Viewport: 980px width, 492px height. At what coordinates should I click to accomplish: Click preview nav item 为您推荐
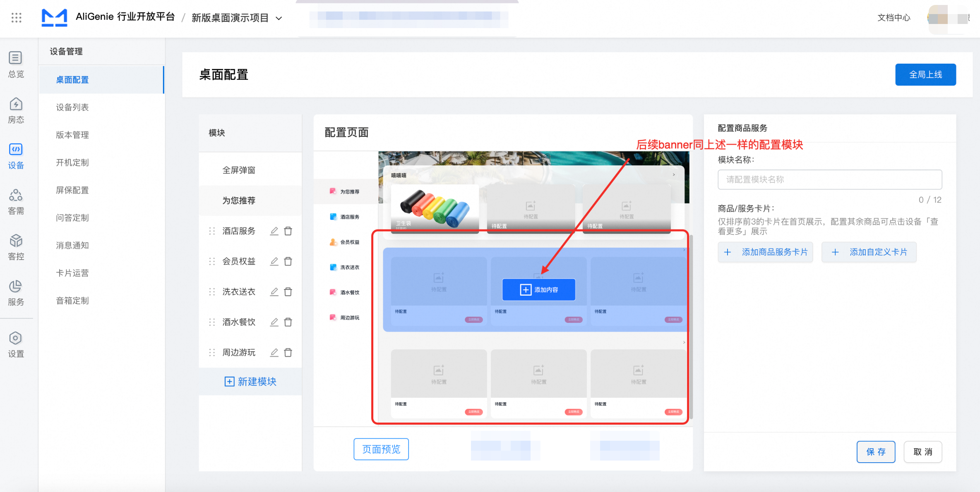point(345,191)
